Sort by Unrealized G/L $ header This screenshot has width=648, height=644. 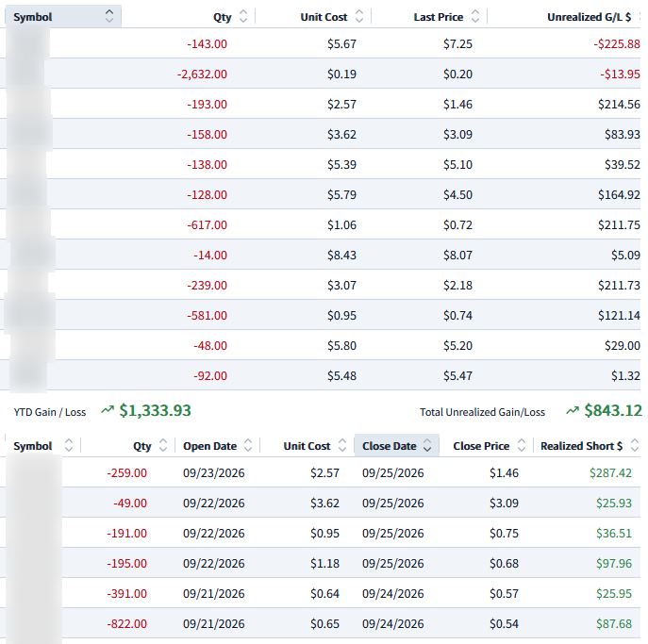click(x=589, y=17)
